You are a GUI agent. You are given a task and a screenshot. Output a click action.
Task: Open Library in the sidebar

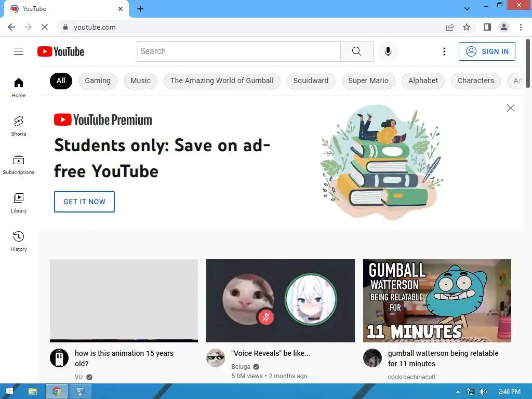coord(19,203)
